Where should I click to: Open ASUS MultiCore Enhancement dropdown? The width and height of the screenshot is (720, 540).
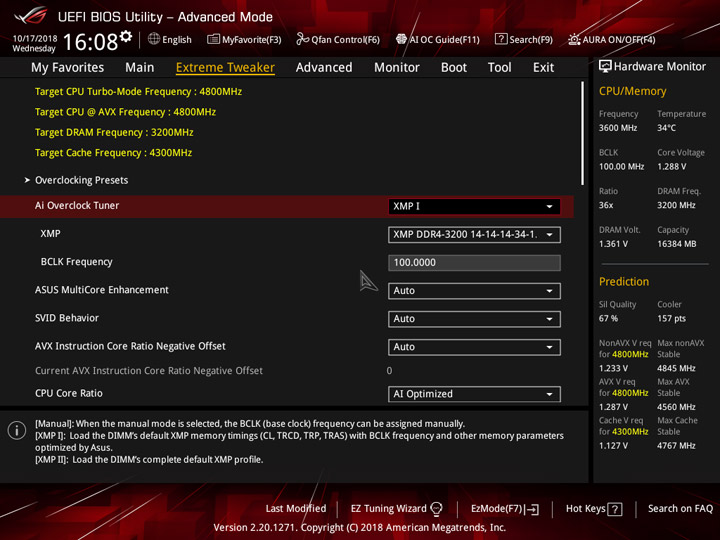tap(474, 291)
